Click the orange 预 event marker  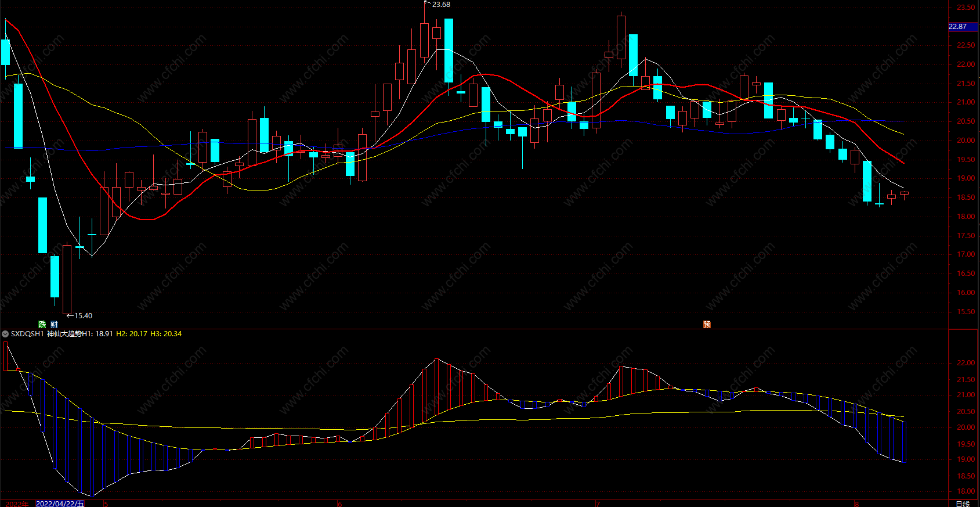coord(707,324)
